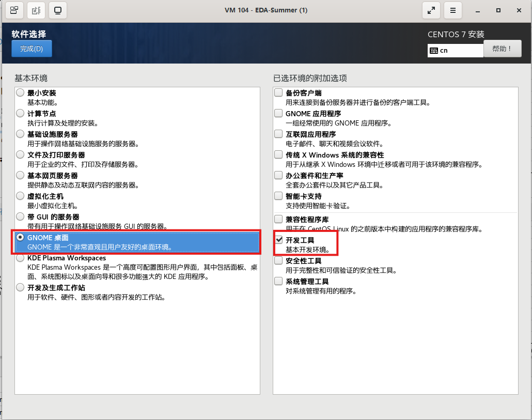532x420 pixels.
Task: Click the first viewer toolbar icon at top-left
Action: click(x=14, y=10)
